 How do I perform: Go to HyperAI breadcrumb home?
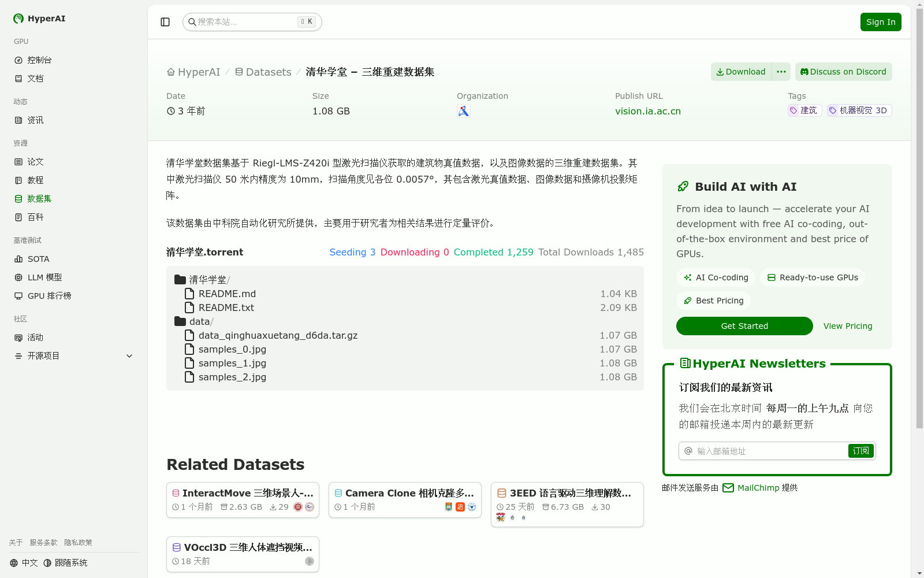click(193, 72)
